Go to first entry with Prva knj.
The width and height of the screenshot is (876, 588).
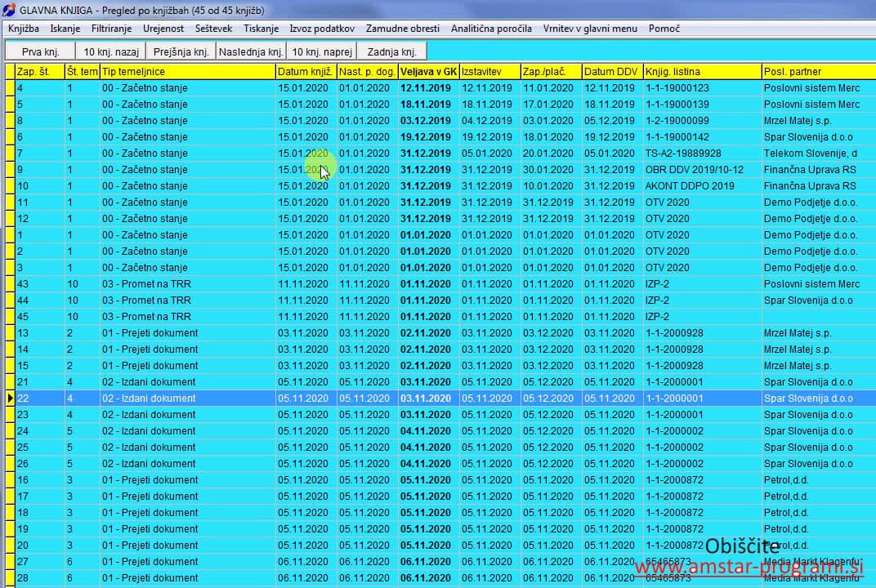pyautogui.click(x=41, y=52)
